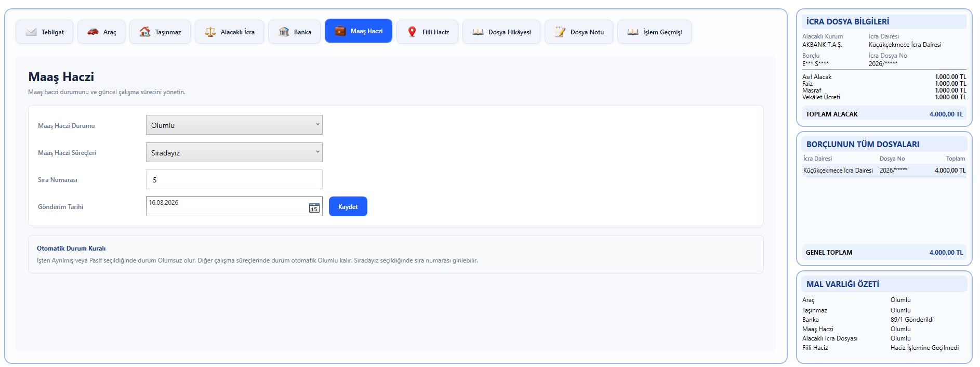
Task: Click the Faiz amount line
Action: coord(884,84)
